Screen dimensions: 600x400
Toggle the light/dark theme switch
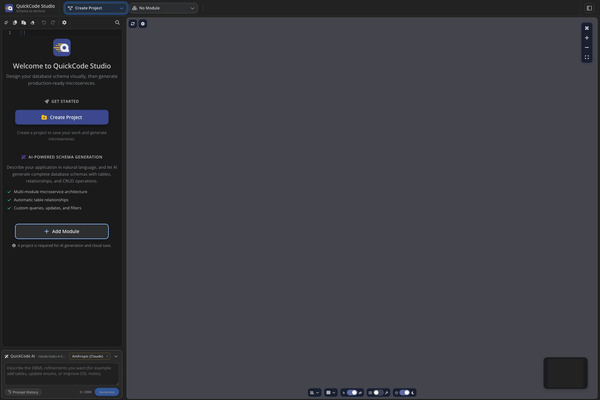coord(404,392)
